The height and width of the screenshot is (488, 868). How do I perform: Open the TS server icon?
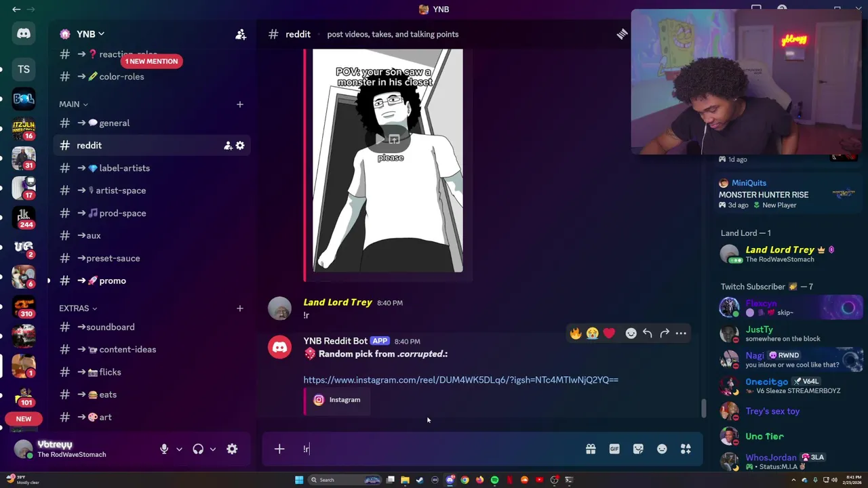click(24, 69)
